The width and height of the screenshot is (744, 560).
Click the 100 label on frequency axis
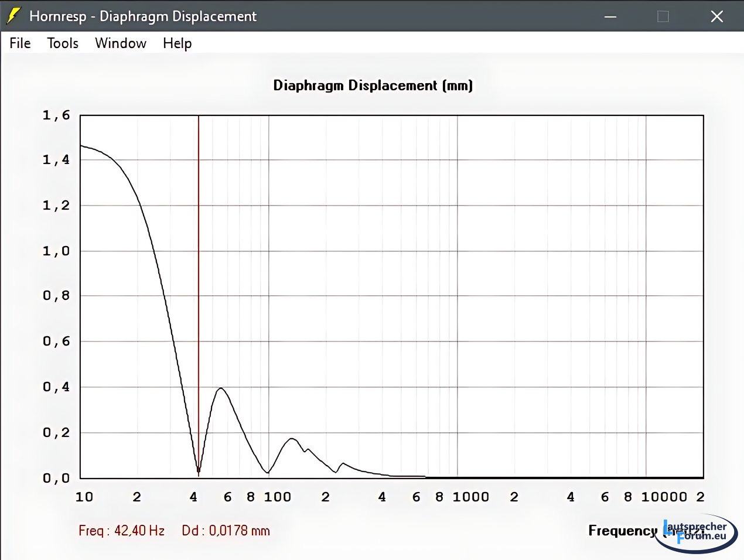[x=277, y=497]
